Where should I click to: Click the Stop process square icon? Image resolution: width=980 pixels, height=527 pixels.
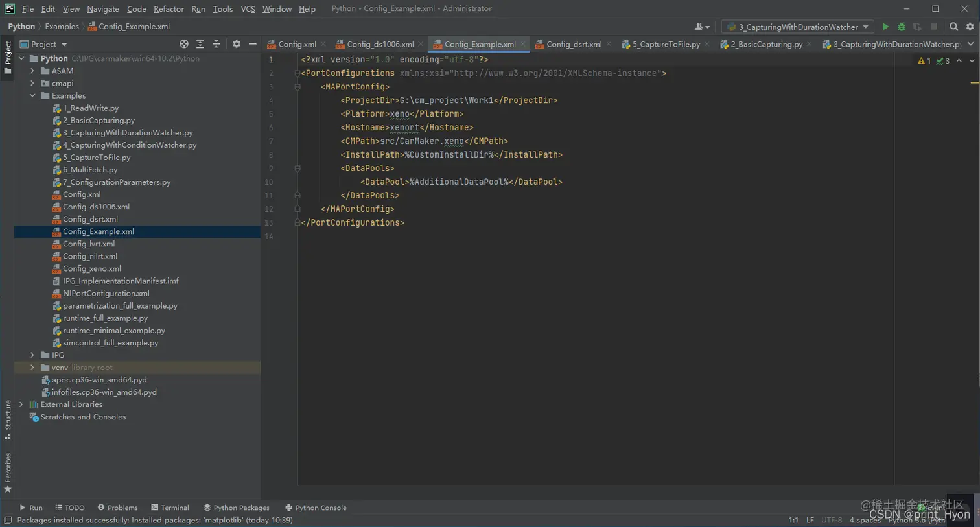[x=933, y=27]
